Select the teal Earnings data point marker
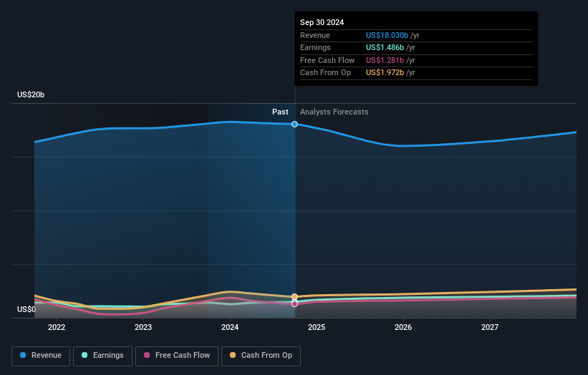 tap(295, 301)
